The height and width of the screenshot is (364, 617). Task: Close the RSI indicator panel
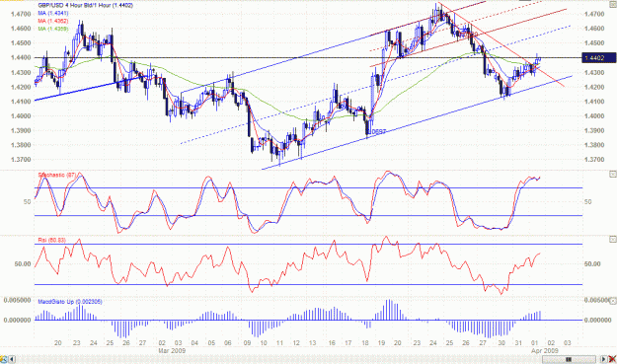tap(613, 239)
